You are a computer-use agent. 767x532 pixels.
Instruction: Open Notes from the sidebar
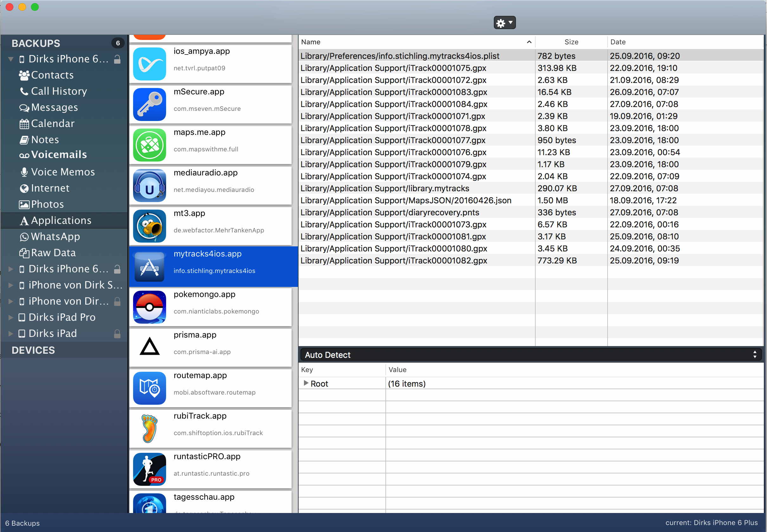tap(44, 139)
